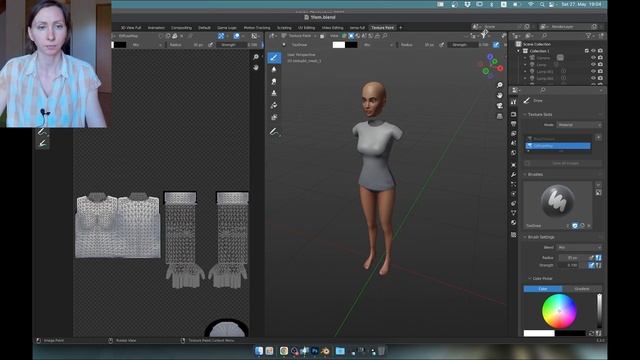Image resolution: width=640 pixels, height=360 pixels.
Task: Select the Color tab in Color Picker
Action: pos(543,289)
